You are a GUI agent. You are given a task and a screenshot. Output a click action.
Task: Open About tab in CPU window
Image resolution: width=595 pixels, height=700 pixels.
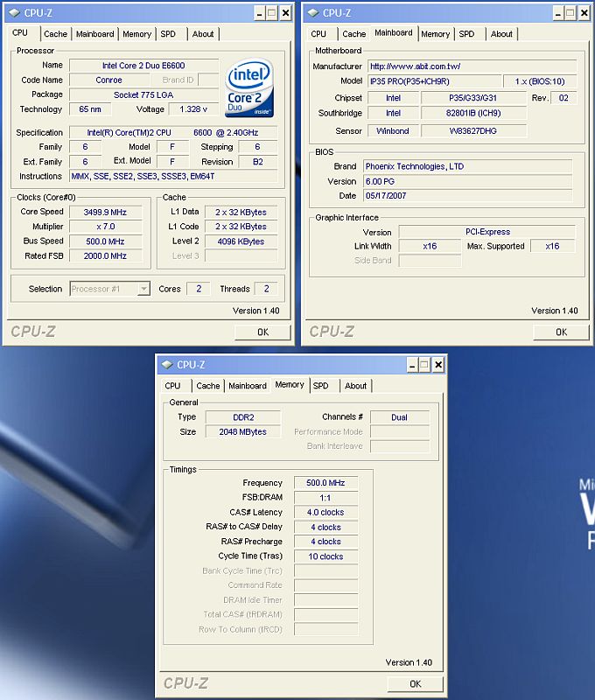pos(203,34)
